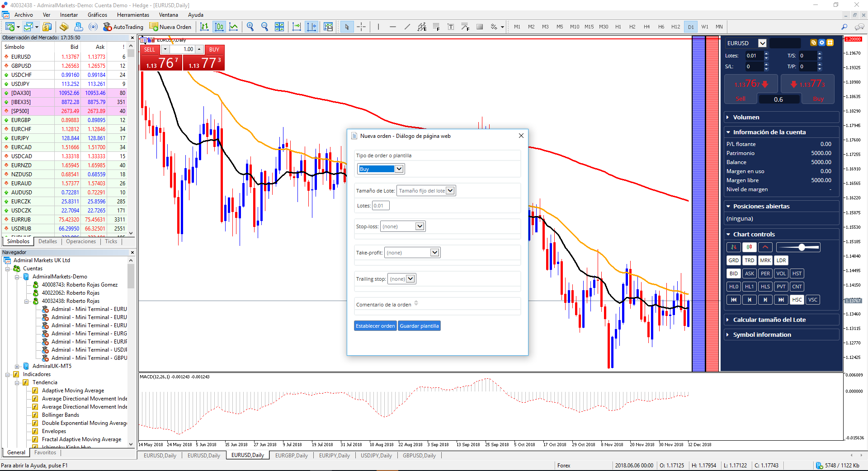Click the Lotes input field in dialog
The width and height of the screenshot is (868, 471).
tap(381, 206)
